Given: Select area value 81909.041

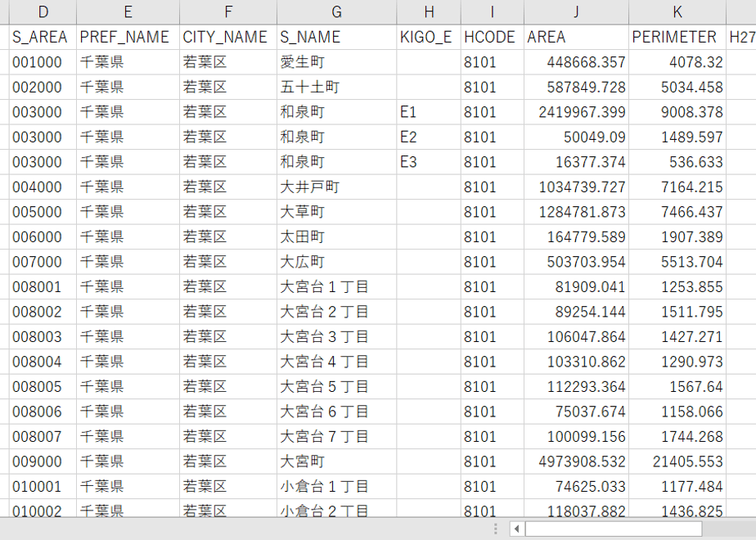Looking at the screenshot, I should (576, 287).
